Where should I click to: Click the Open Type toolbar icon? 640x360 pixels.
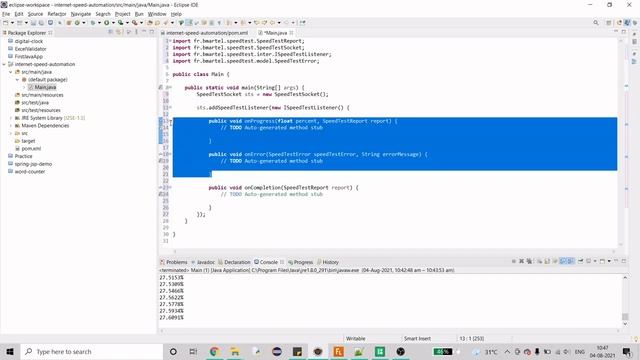click(150, 23)
